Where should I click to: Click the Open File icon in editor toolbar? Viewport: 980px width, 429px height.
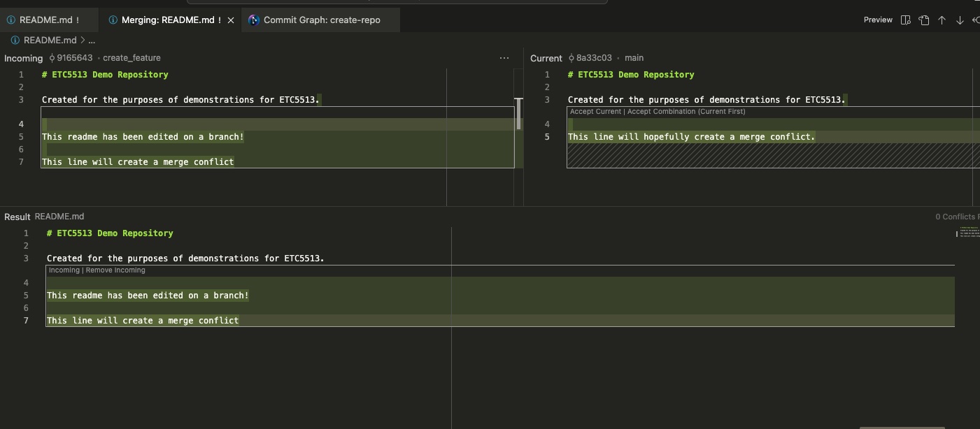coord(924,20)
